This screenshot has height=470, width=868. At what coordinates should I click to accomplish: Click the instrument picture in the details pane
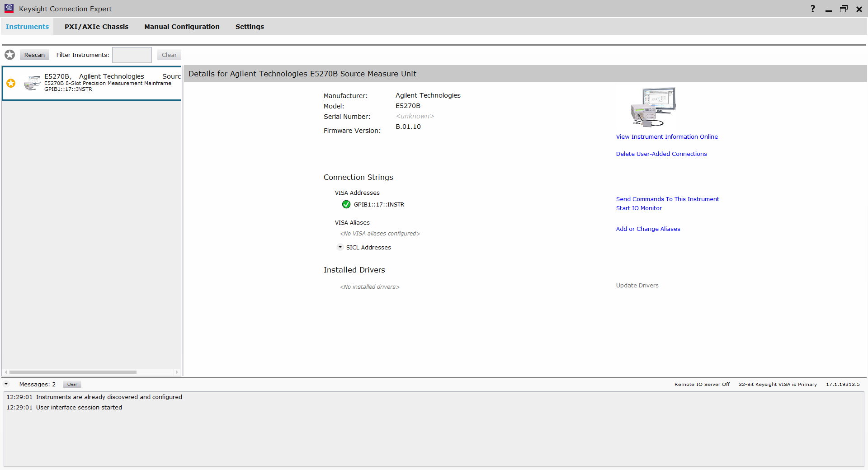[x=653, y=107]
